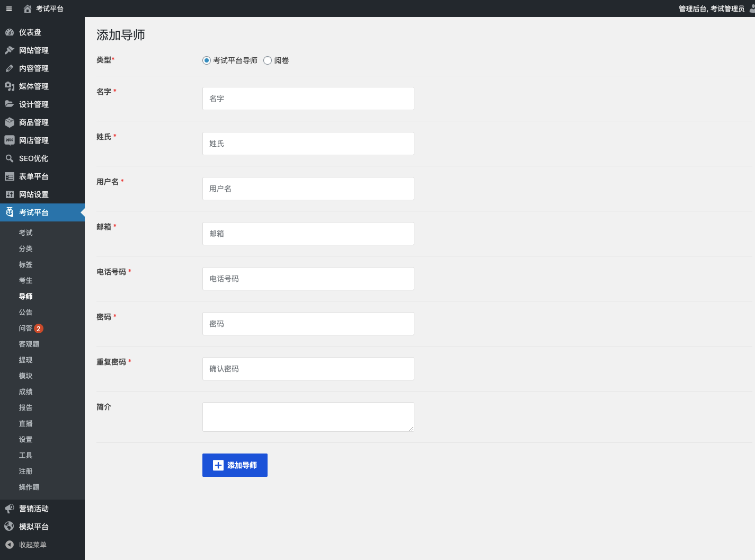Click the 网店管理 Woo icon

[x=10, y=140]
